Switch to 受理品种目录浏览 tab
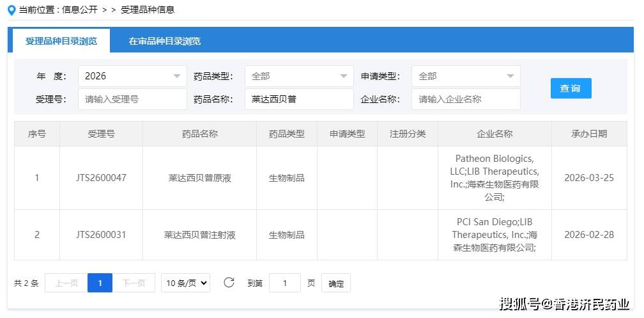644x318 pixels. pyautogui.click(x=61, y=41)
